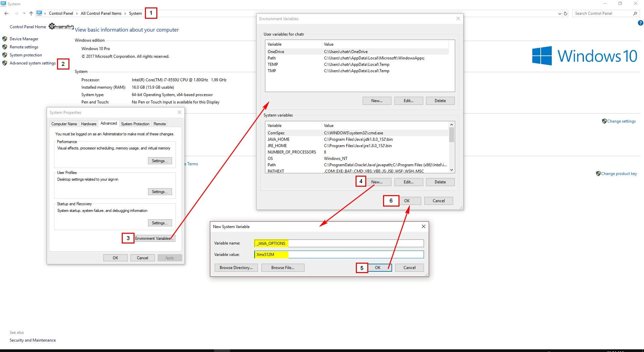Image resolution: width=644 pixels, height=352 pixels.
Task: Click the refresh icon beside the address bar
Action: click(x=566, y=13)
